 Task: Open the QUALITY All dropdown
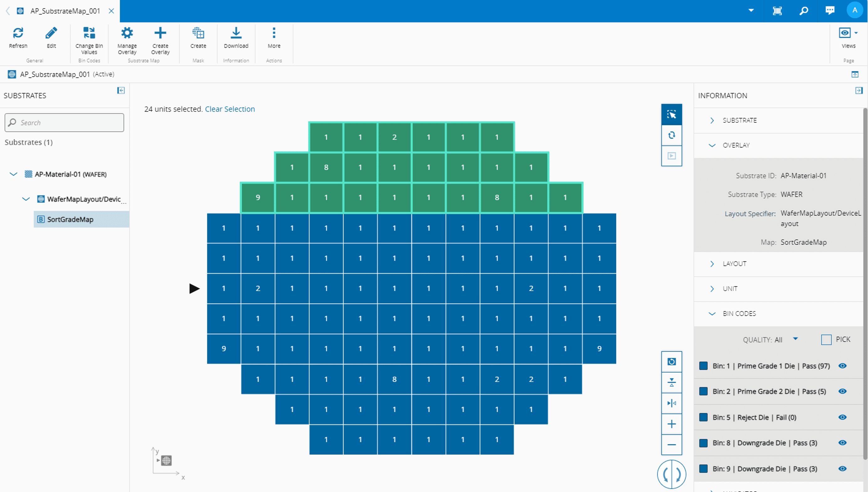(x=795, y=339)
